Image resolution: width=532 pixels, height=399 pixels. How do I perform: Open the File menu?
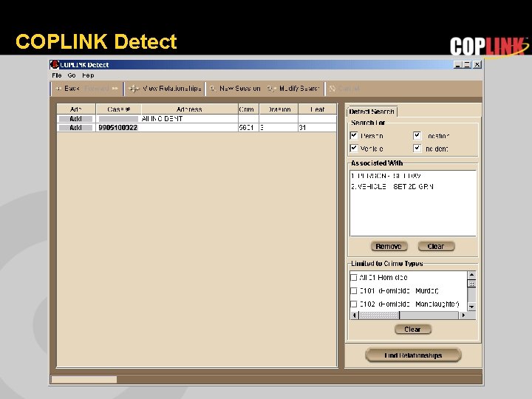point(57,75)
